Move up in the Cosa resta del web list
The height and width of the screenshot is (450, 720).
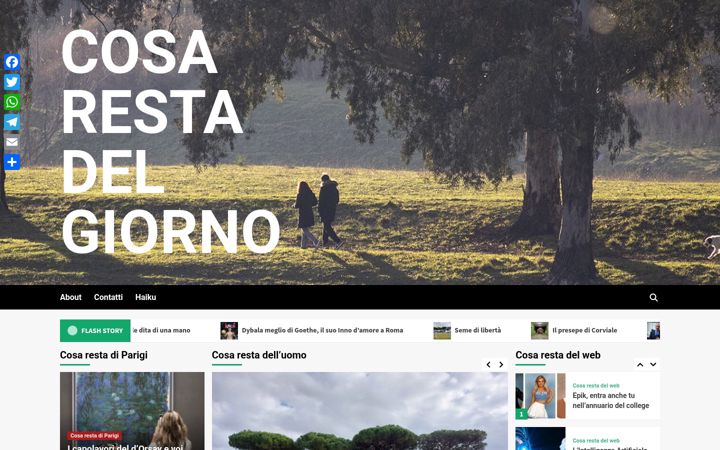click(x=640, y=365)
